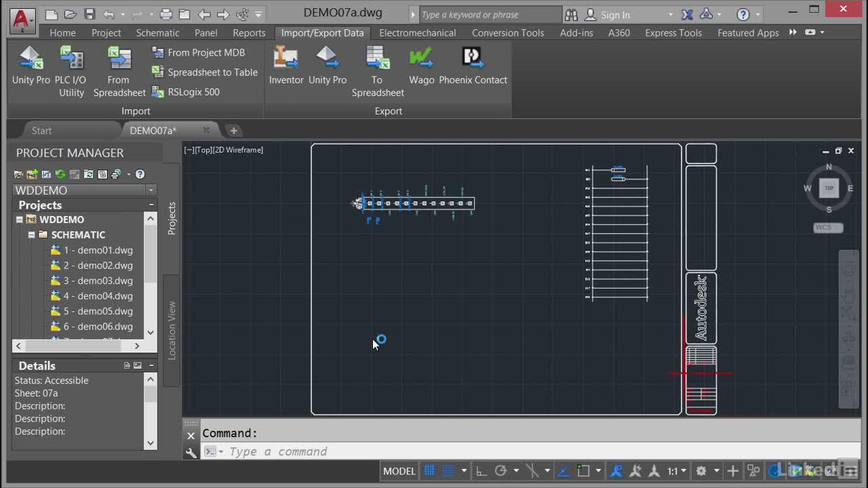Click the ViewCube TOP face

pos(829,188)
